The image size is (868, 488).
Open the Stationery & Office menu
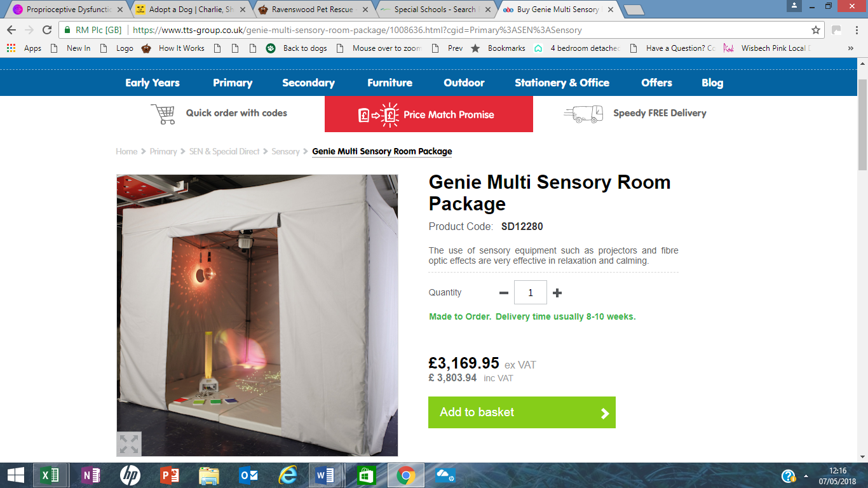click(562, 83)
